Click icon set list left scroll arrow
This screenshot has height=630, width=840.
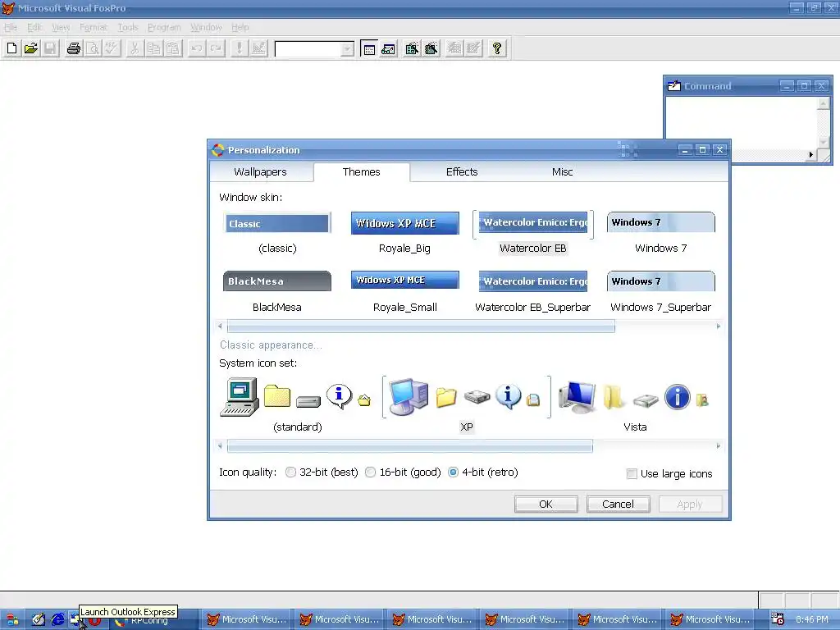coord(220,445)
